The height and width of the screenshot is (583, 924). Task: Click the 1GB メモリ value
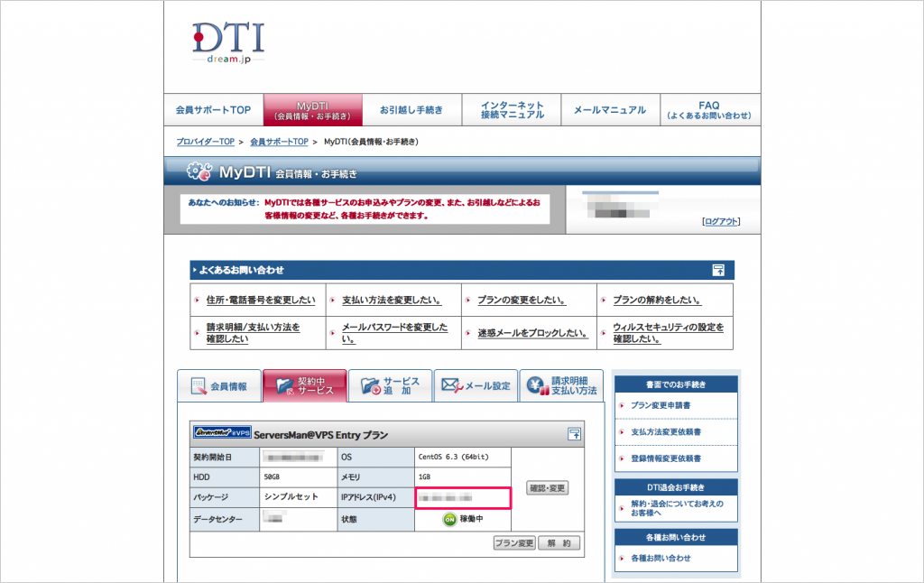point(424,477)
